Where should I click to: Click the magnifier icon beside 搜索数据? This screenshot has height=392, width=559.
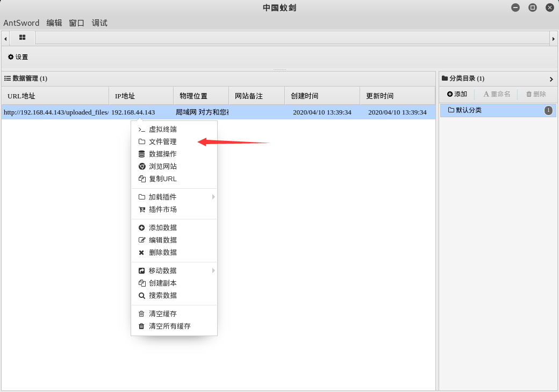click(141, 296)
